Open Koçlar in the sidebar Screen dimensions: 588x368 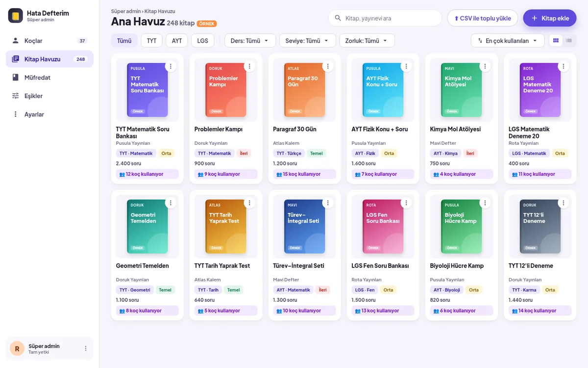click(49, 41)
